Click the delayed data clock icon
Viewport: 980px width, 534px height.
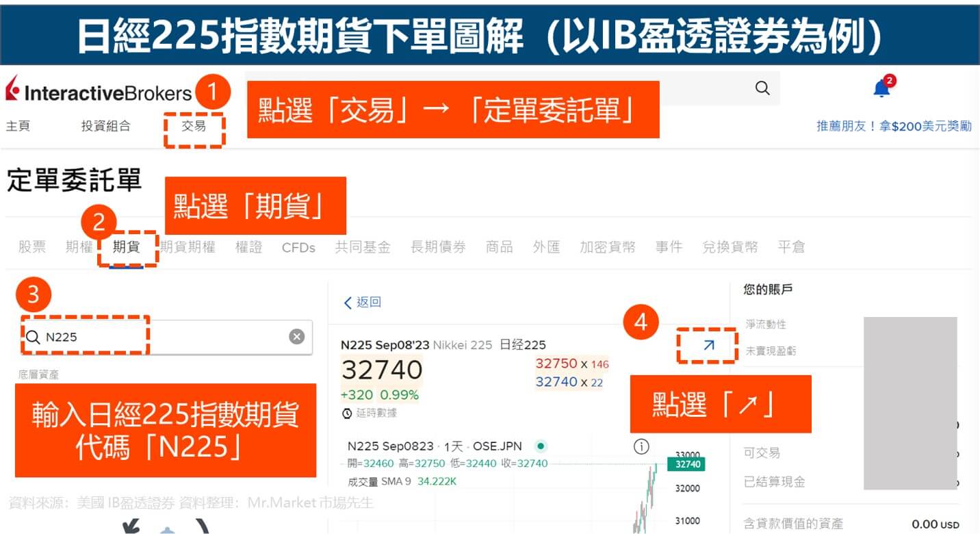pos(347,414)
